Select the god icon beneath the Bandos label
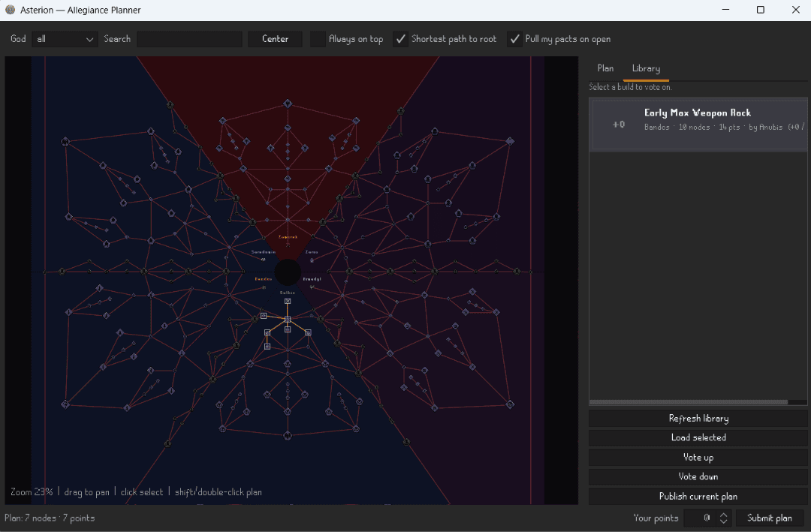This screenshot has width=811, height=532. point(264,287)
